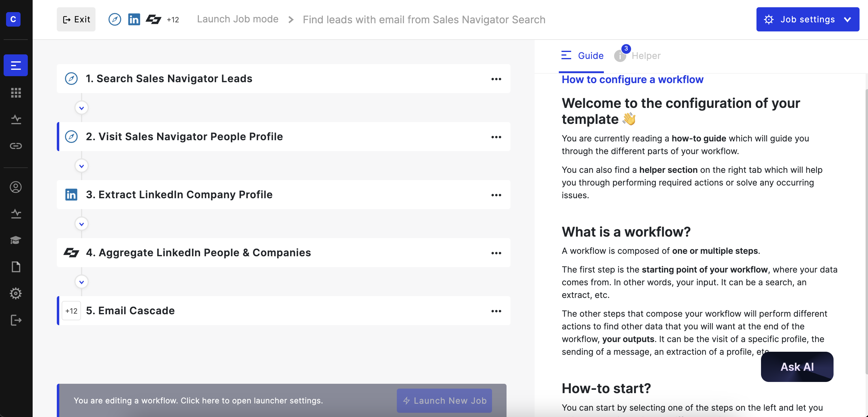The image size is (868, 417).
Task: Expand chevron between steps 4 and 5
Action: pyautogui.click(x=82, y=282)
